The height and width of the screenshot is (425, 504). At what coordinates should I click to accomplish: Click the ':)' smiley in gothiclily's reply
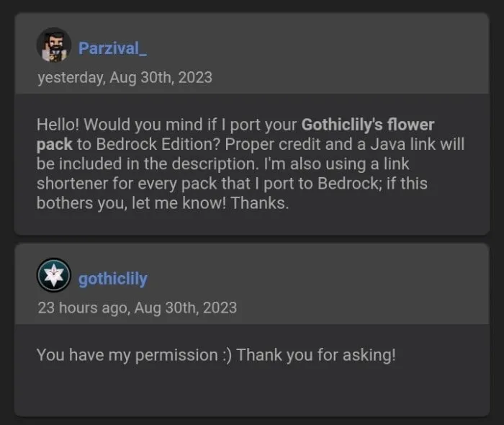(x=227, y=356)
